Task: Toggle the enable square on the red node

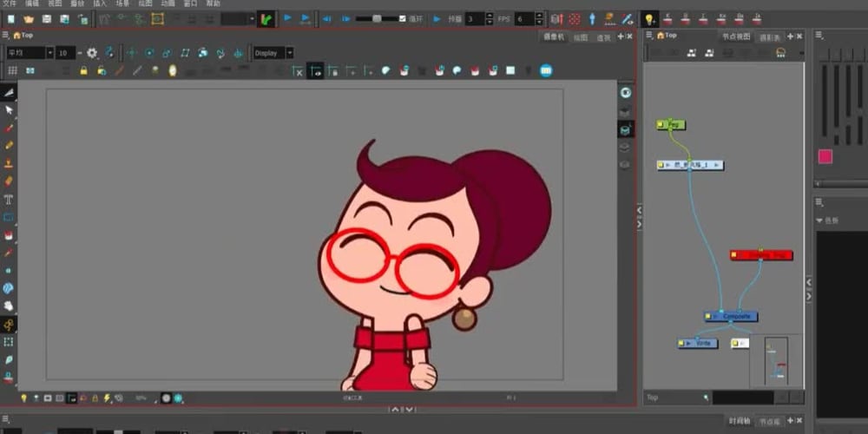Action: click(734, 255)
